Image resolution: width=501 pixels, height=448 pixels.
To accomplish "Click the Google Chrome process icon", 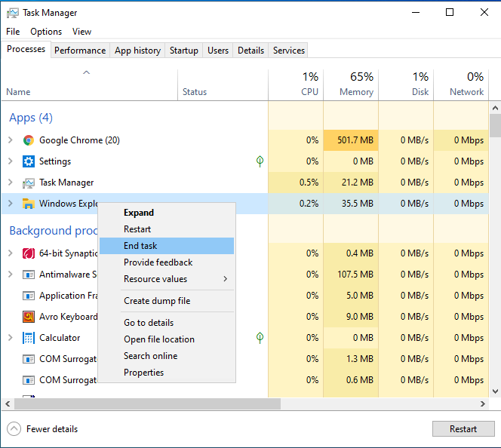I will (x=29, y=140).
